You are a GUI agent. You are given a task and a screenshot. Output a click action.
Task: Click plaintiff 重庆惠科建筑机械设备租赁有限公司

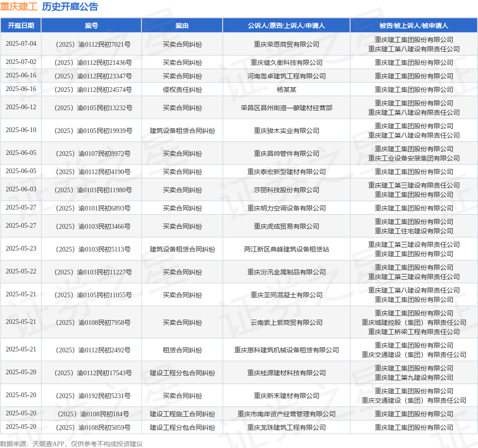(286, 350)
